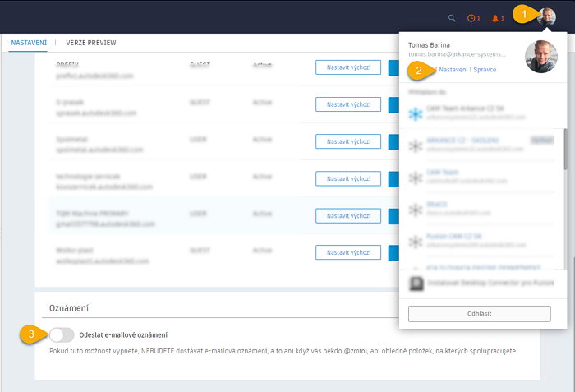The width and height of the screenshot is (575, 392).
Task: Switch to the NASTAVENÍ tab
Action: (x=29, y=42)
